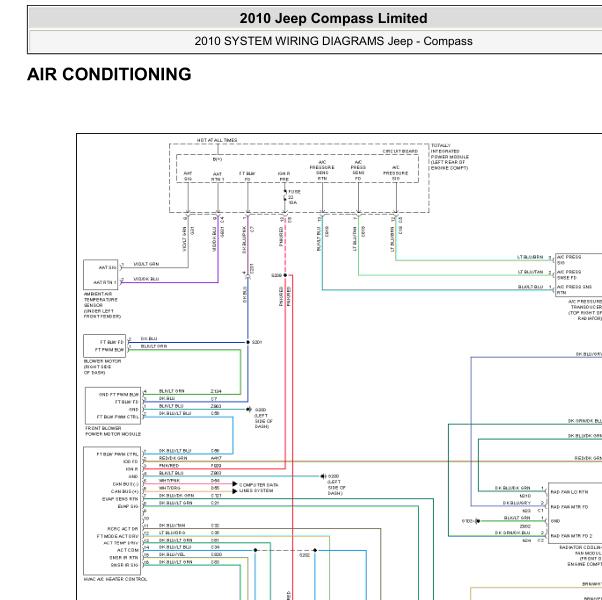
Task: Click the "RAD FAN MTR FD 2" pin label
Action: (x=571, y=536)
